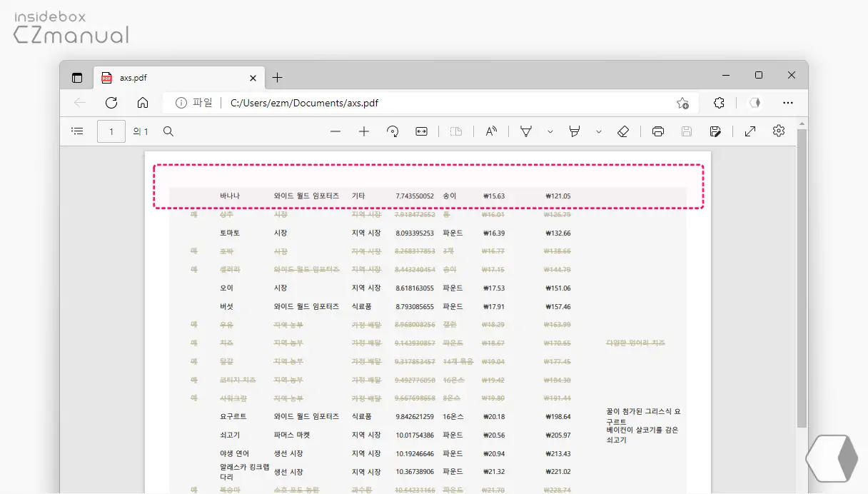Click the find-in-PDF search icon
868x494 pixels.
point(168,131)
